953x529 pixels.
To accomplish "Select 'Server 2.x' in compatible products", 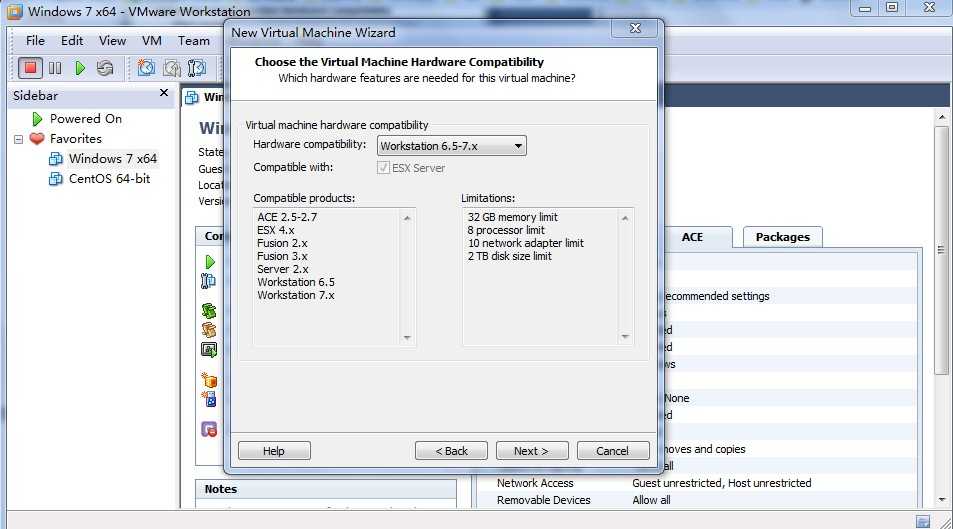I will pyautogui.click(x=283, y=269).
